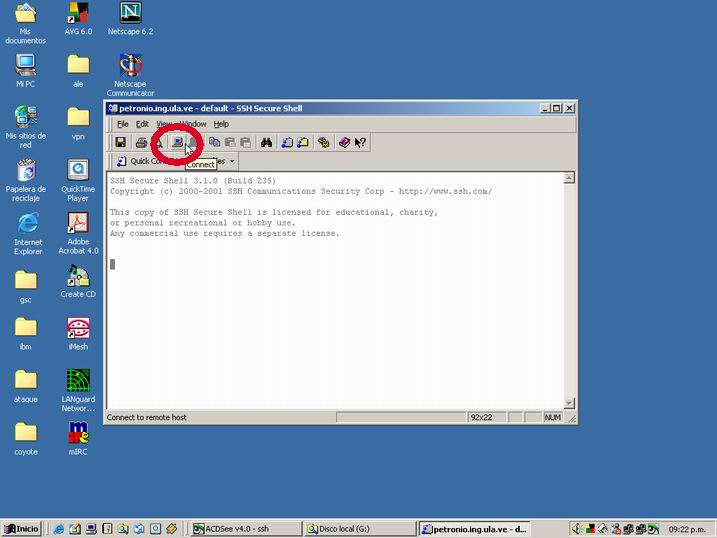
Task: Select Papelera de reciclaje icon
Action: pyautogui.click(x=26, y=181)
